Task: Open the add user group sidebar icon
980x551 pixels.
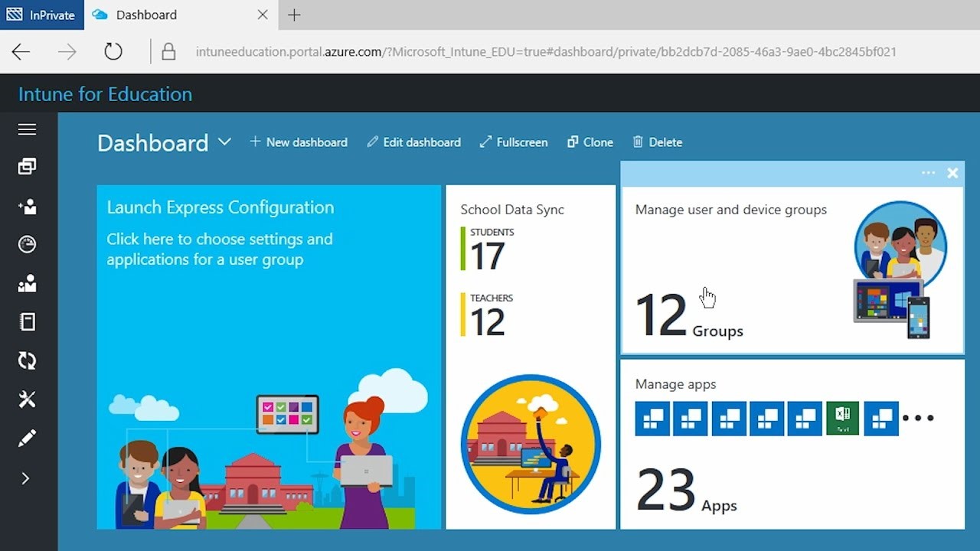Action: tap(27, 206)
